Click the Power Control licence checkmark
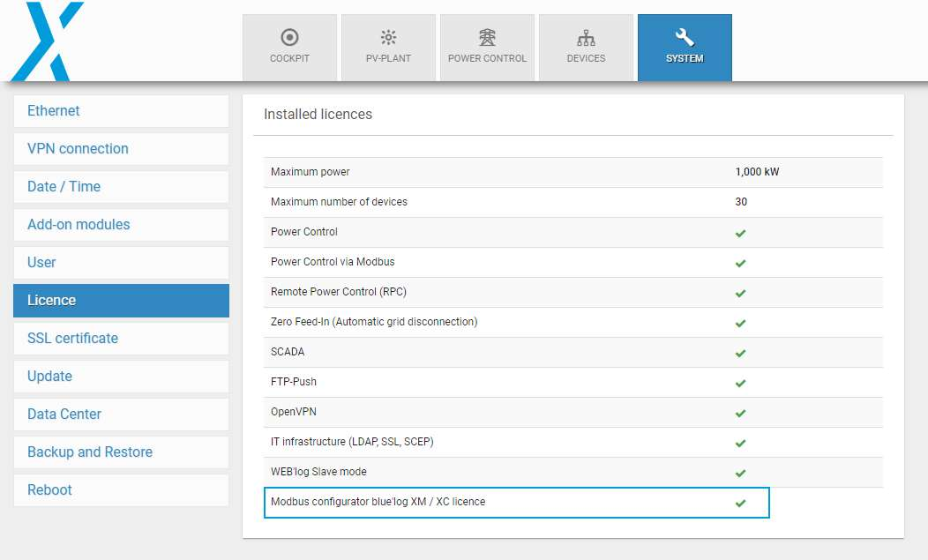Image resolution: width=928 pixels, height=560 pixels. tap(741, 233)
